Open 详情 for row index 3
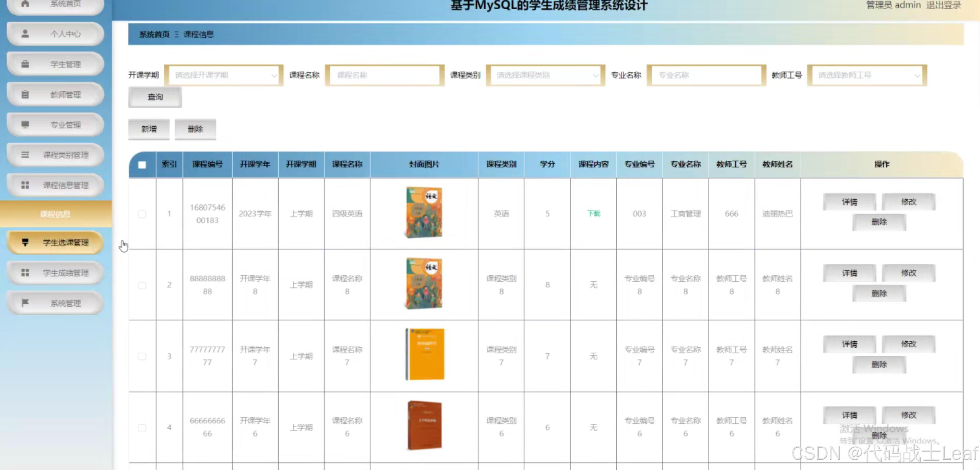This screenshot has height=470, width=980. 849,344
